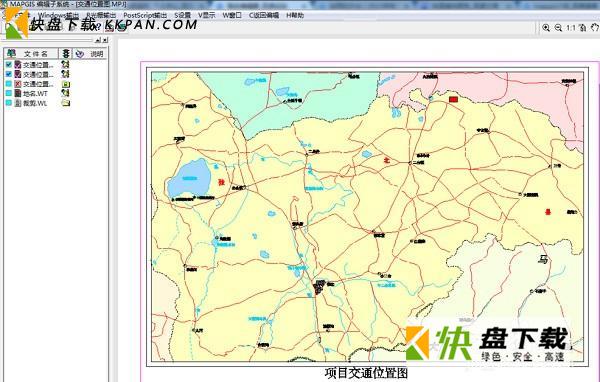The height and width of the screenshot is (382, 600).
Task: Open the PostScript输出 menu
Action: 145,15
